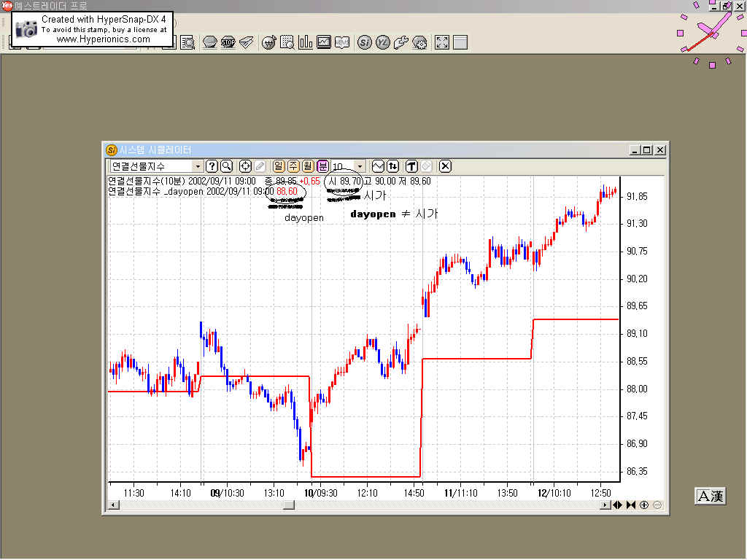Click the full screen expand icon
Image resolution: width=747 pixels, height=560 pixels.
pyautogui.click(x=441, y=42)
